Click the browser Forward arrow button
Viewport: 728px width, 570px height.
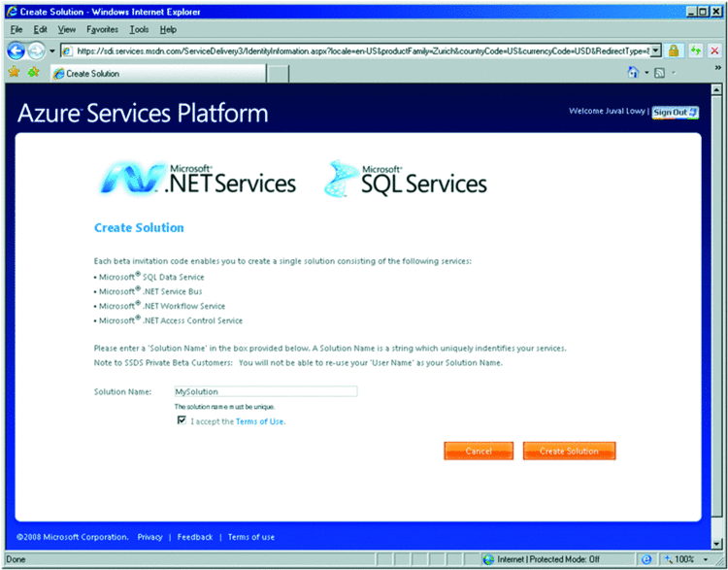point(37,51)
